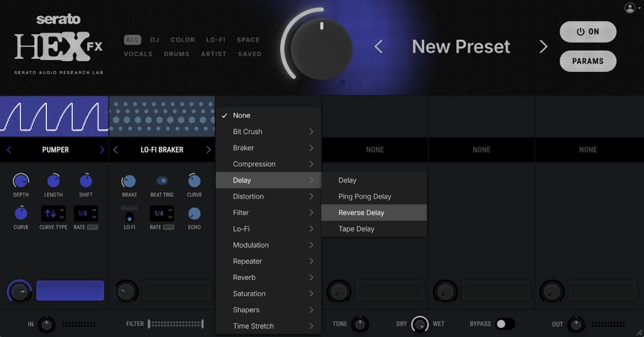This screenshot has height=337, width=644.
Task: Choose Bit Crush in the effects menu
Action: tap(269, 132)
